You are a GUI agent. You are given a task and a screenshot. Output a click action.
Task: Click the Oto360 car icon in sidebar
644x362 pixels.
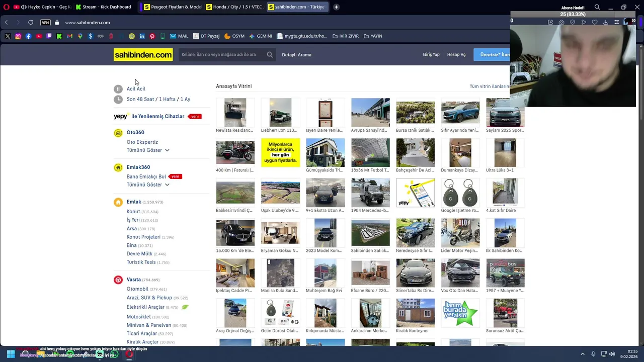click(118, 133)
